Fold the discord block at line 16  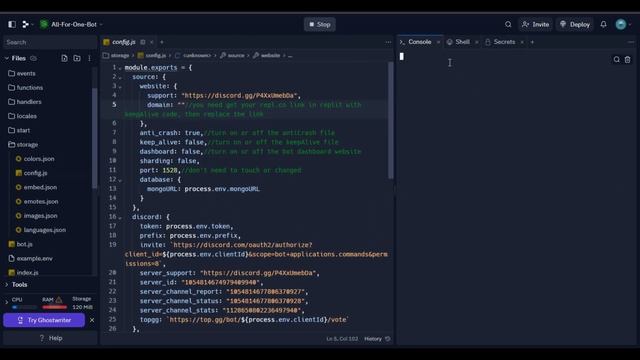(120, 218)
